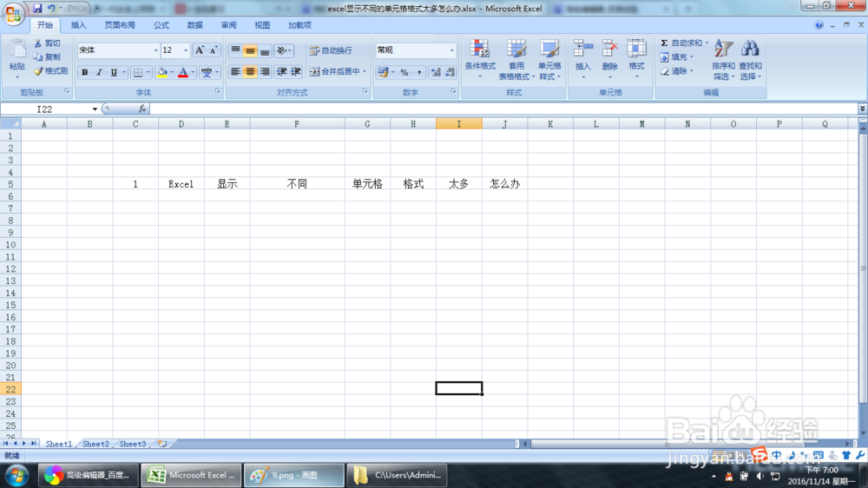Click the fill color paint bucket
868x488 pixels.
[x=162, y=73]
